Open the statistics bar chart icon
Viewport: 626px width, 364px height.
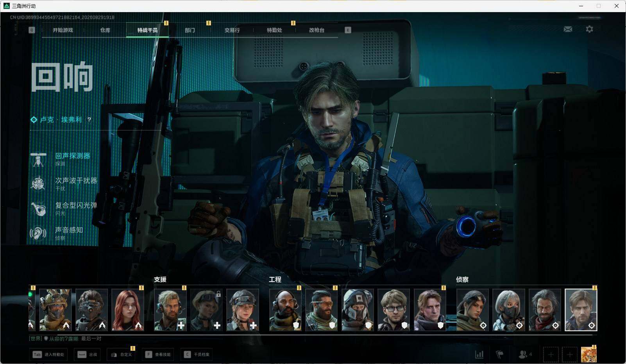tap(479, 354)
